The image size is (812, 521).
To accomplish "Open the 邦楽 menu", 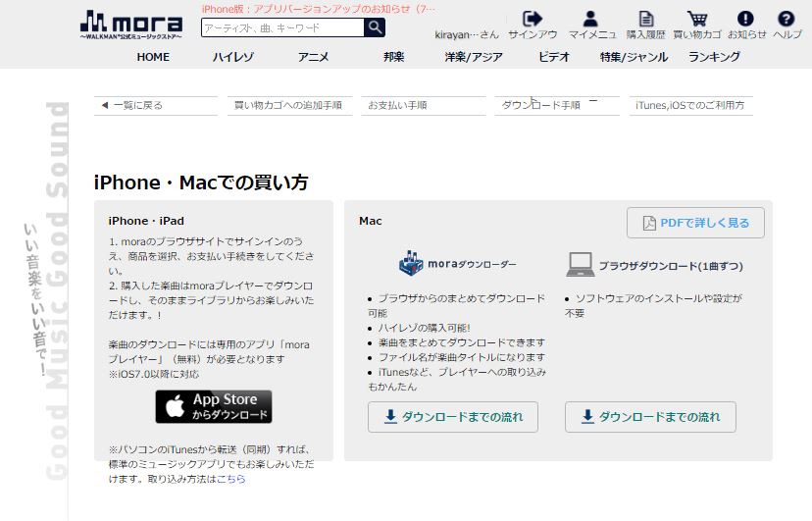I will (393, 57).
